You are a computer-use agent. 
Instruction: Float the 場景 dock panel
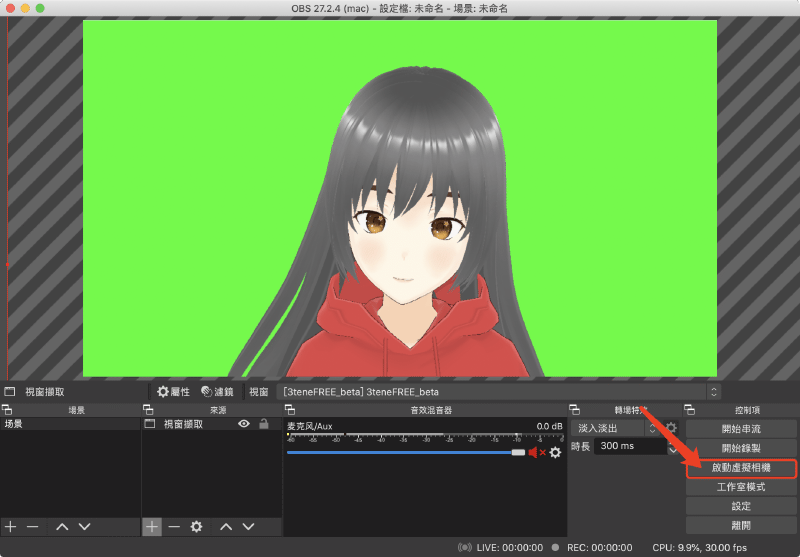(7, 410)
